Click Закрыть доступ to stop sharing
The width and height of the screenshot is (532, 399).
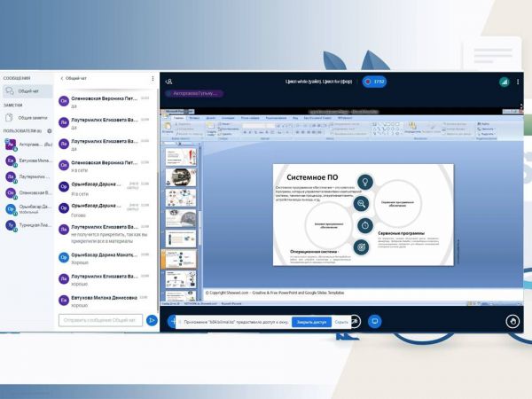tap(311, 322)
